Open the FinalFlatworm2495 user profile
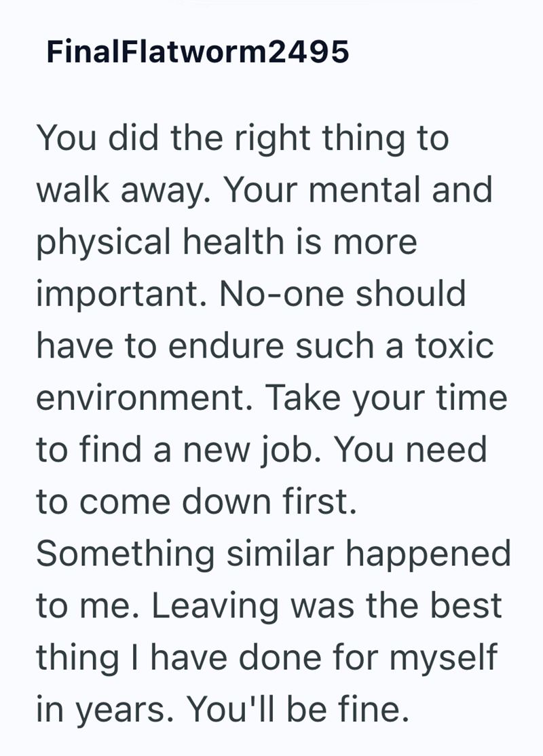543x756 pixels. click(x=198, y=52)
